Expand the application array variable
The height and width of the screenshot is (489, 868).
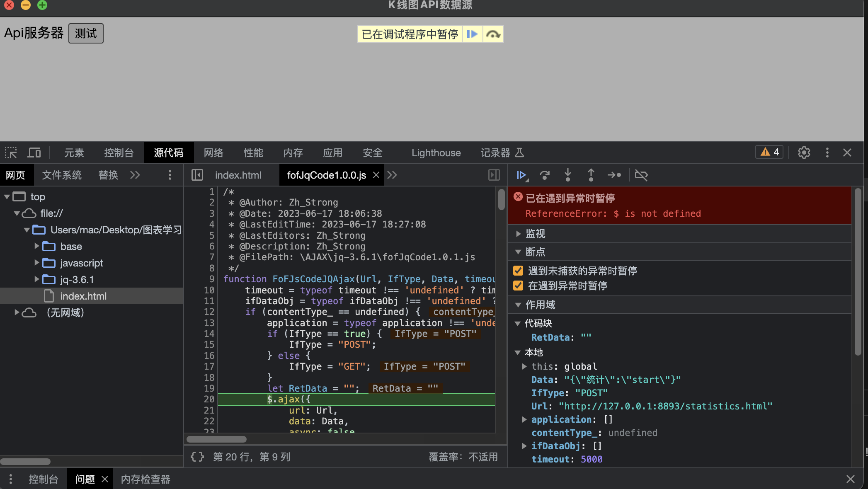524,419
